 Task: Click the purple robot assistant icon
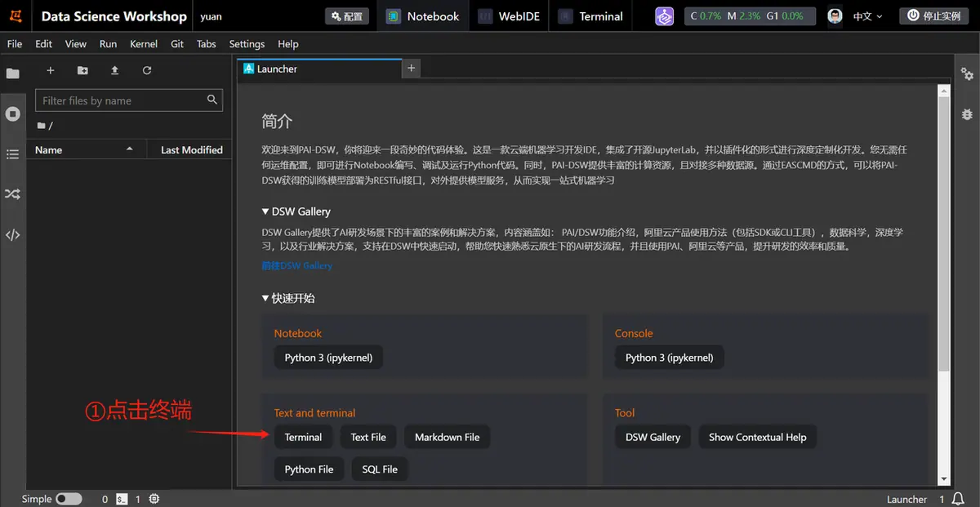(x=665, y=16)
